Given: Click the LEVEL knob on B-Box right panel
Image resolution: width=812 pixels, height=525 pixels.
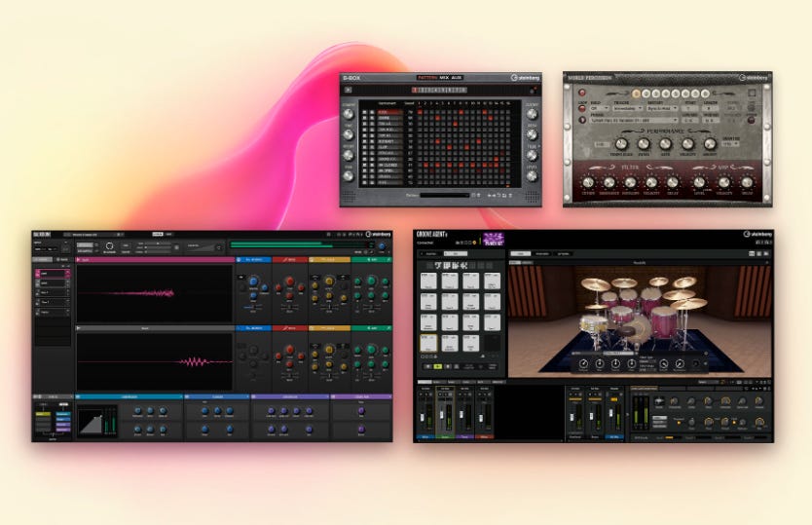Looking at the screenshot, I should point(532,176).
